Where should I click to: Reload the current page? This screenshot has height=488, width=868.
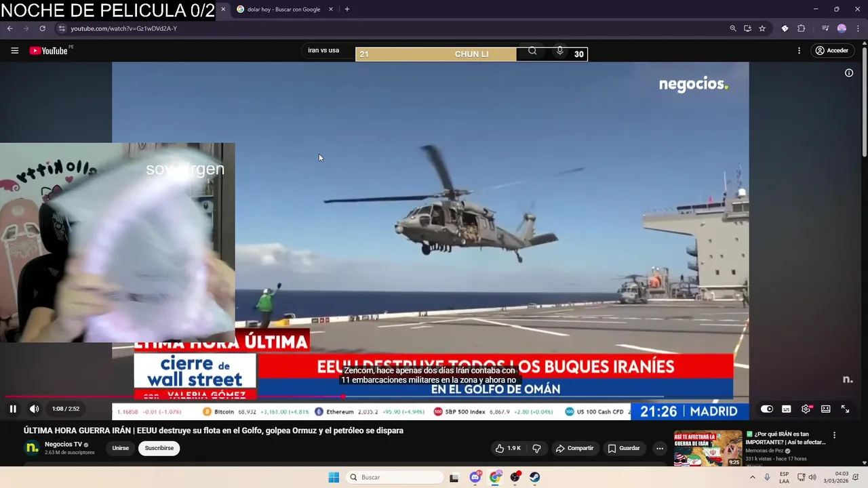pyautogui.click(x=42, y=28)
